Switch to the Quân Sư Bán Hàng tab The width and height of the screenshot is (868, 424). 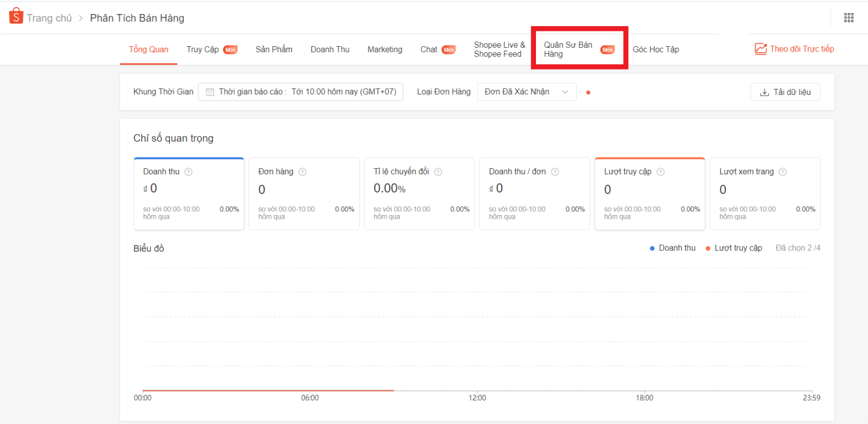578,49
